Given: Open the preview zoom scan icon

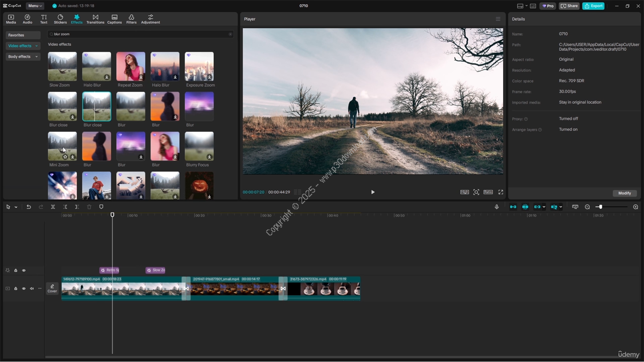Looking at the screenshot, I should 476,192.
